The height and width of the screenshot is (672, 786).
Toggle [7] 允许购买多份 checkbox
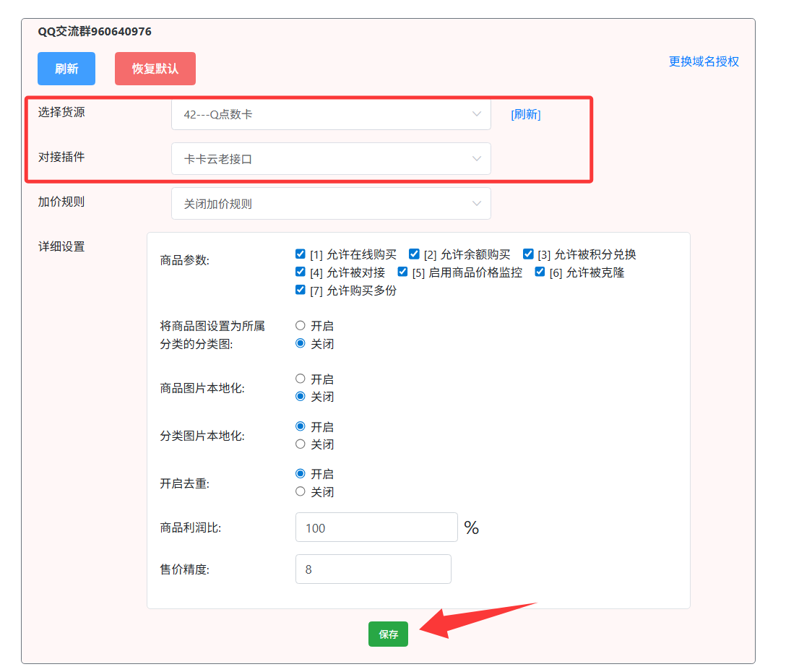click(x=301, y=290)
